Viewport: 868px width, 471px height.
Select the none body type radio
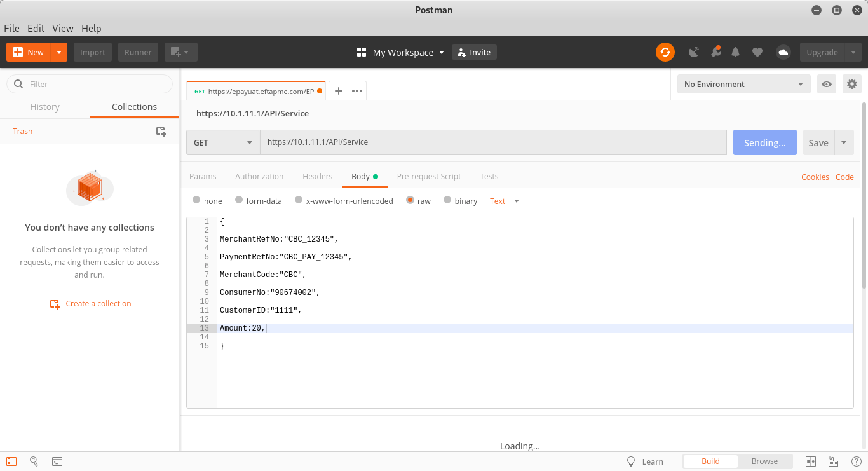click(x=196, y=200)
